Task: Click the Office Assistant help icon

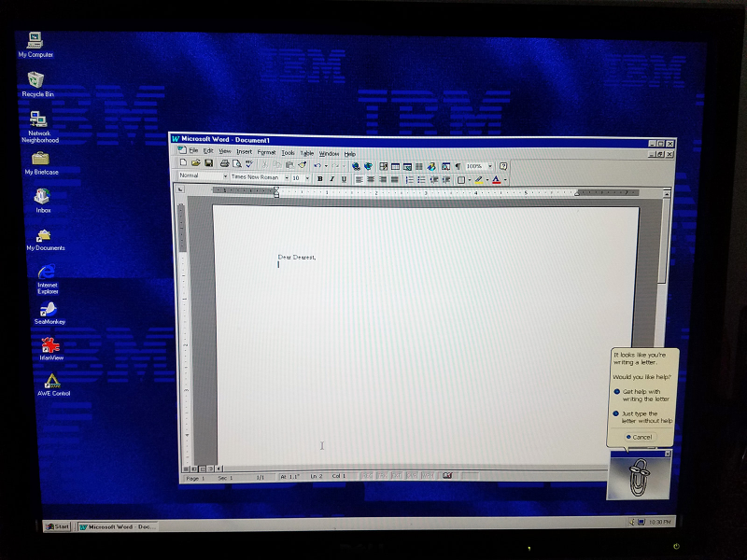Action: tap(503, 166)
